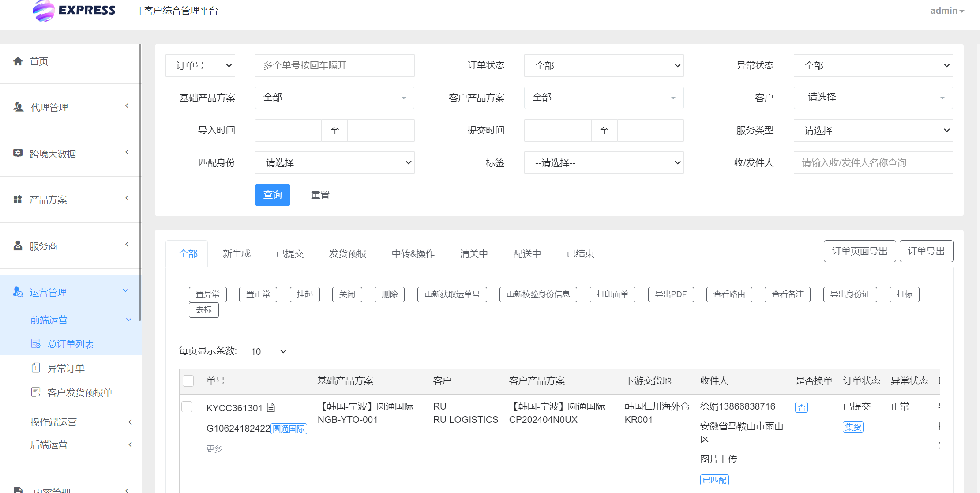Expand the 操作端运营 submenu
The width and height of the screenshot is (980, 493).
(x=130, y=422)
